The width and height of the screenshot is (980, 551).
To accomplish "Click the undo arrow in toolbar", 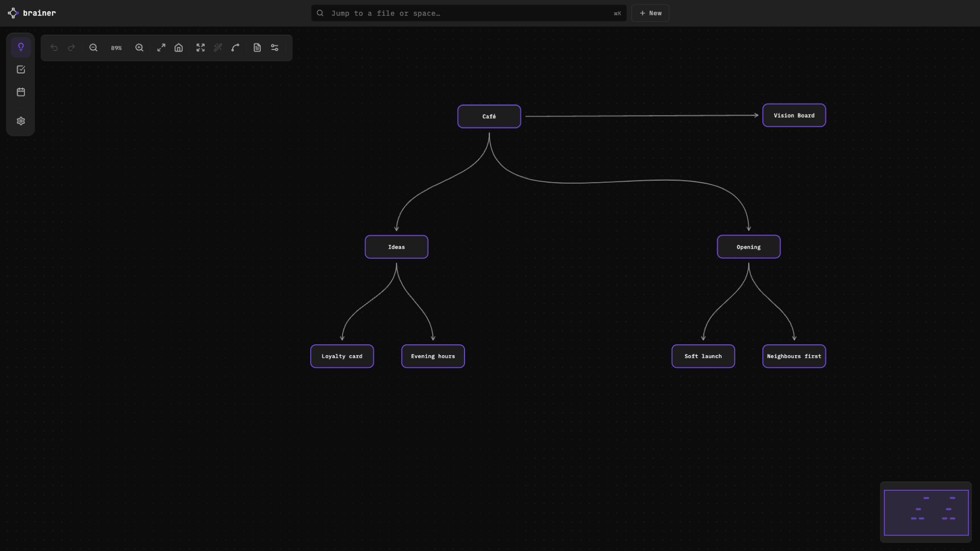I will point(54,48).
